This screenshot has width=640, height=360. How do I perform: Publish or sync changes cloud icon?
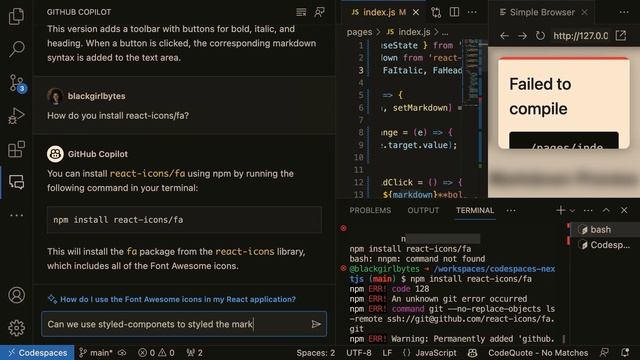(122, 353)
